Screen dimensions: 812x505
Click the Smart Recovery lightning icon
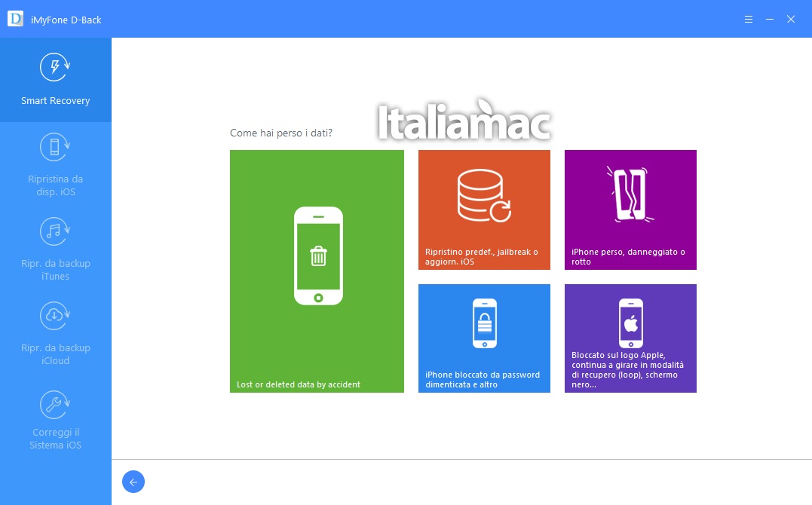coord(55,67)
